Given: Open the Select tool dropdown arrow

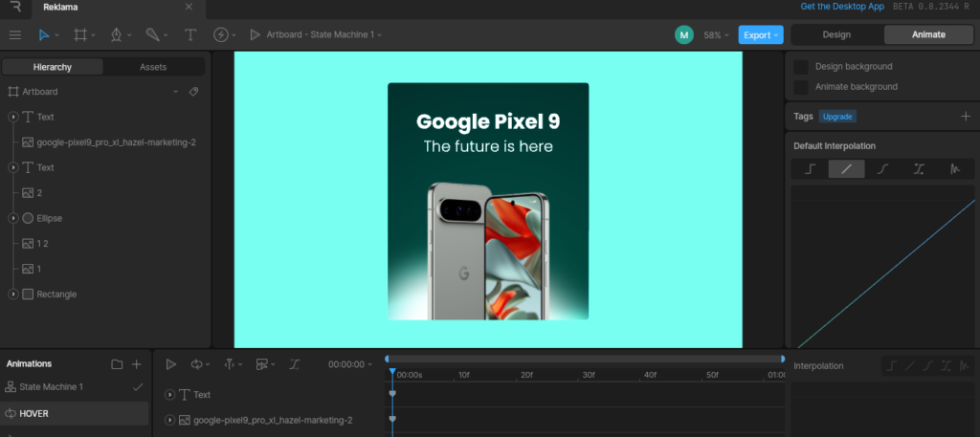Looking at the screenshot, I should [x=56, y=35].
